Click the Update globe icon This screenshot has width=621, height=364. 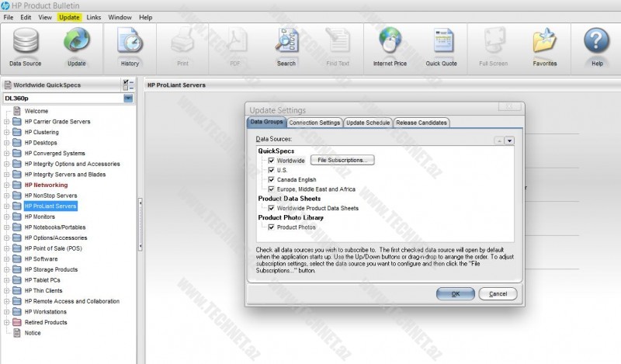pos(77,45)
